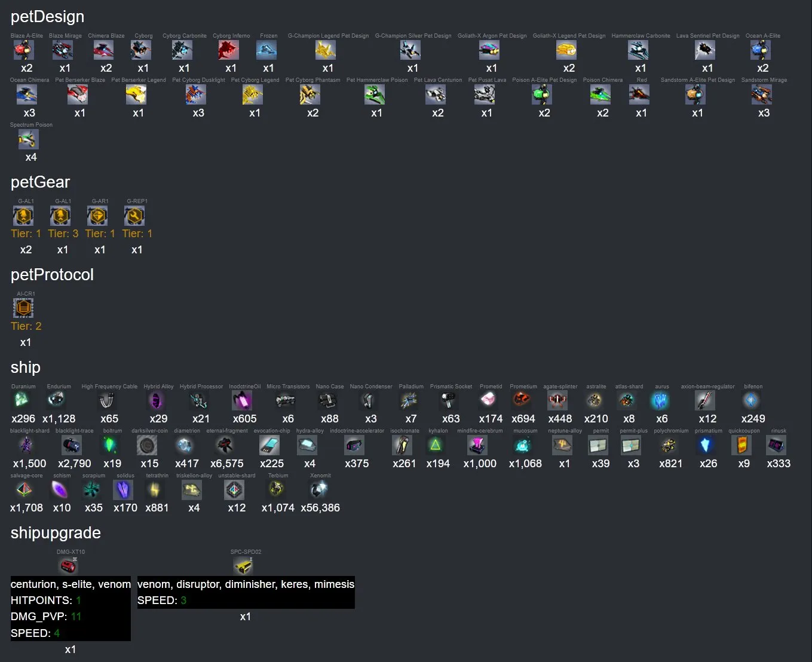The width and height of the screenshot is (812, 662).
Task: Select the Lava Sentinel Pet Design icon
Action: [x=705, y=50]
